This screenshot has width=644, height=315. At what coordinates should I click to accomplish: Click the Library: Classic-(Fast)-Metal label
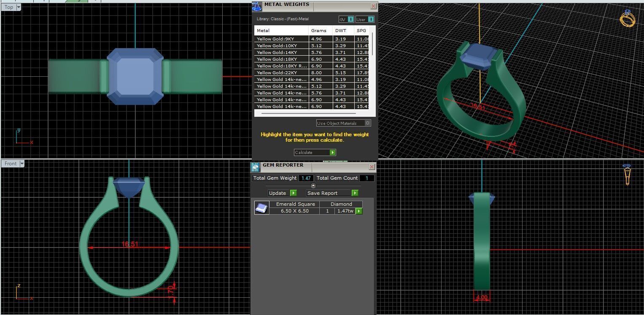point(283,19)
